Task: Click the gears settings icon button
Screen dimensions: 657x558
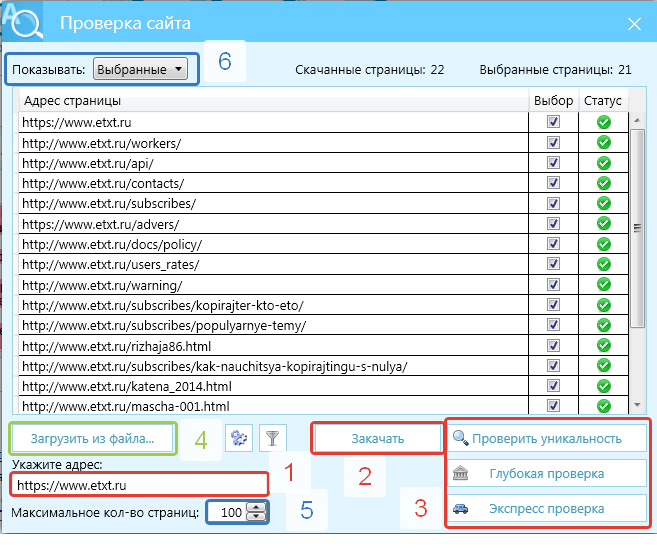Action: [238, 438]
